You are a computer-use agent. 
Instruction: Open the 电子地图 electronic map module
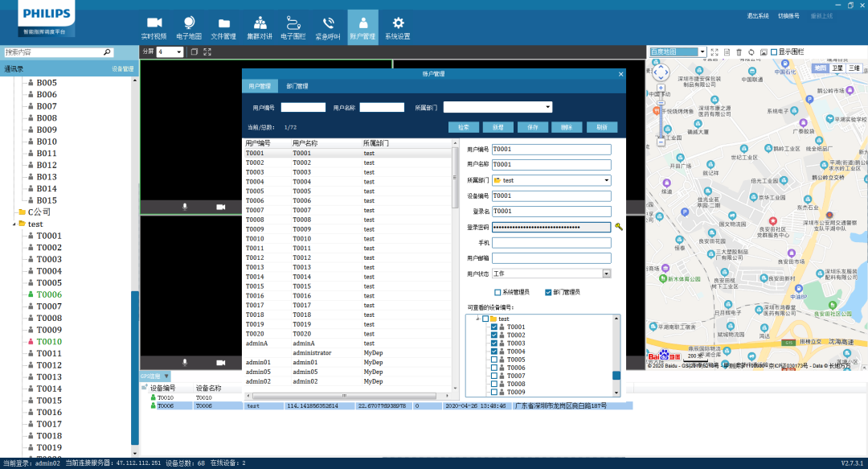tap(189, 27)
